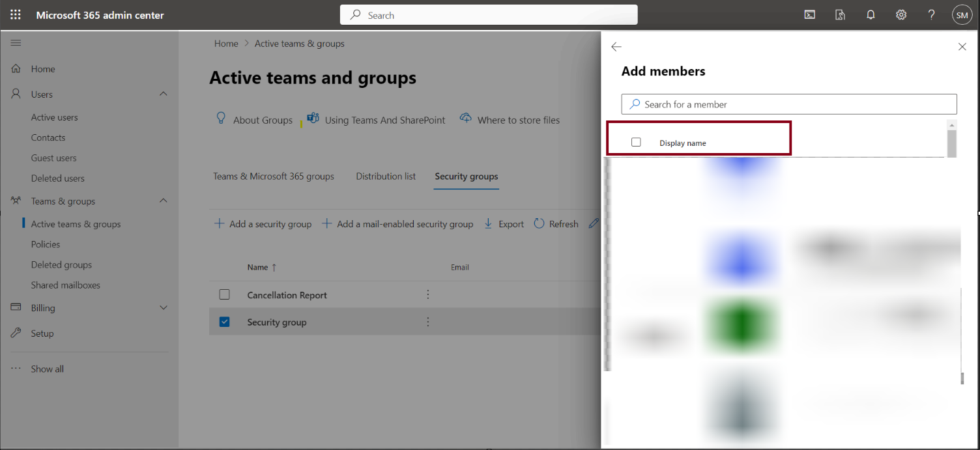
Task: Collapse the Teams & groups section chevron
Action: (x=164, y=201)
